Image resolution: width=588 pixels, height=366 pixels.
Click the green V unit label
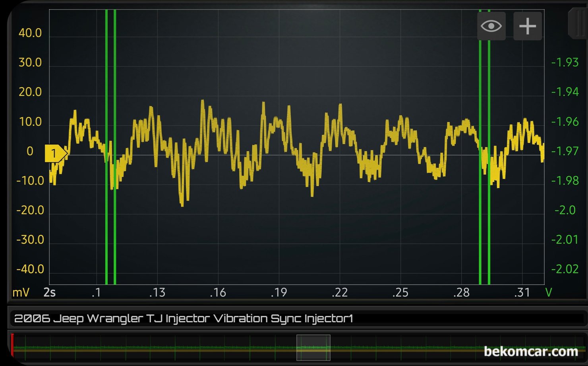549,293
